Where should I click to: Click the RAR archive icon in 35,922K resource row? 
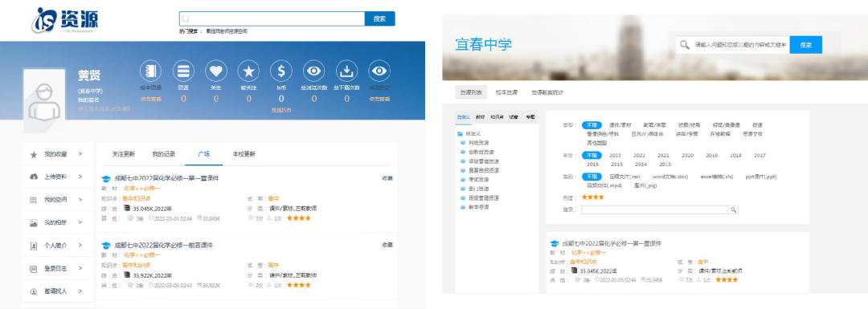127,275
